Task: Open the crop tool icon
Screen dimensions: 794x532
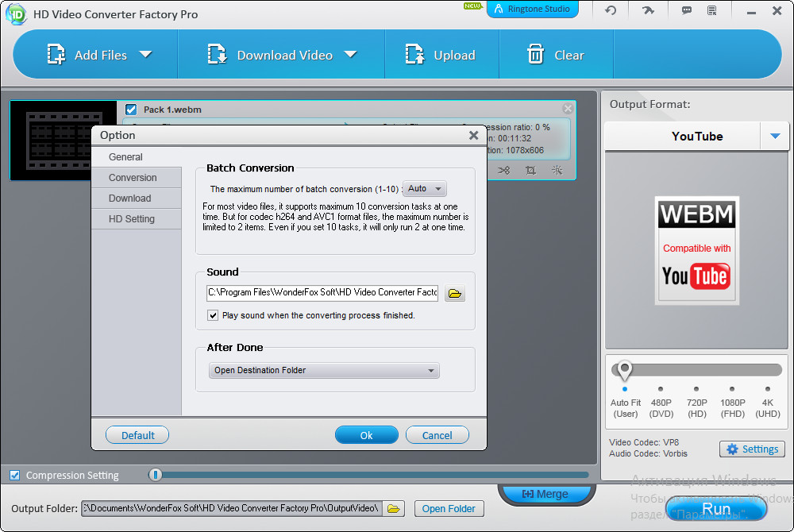Action: [530, 170]
